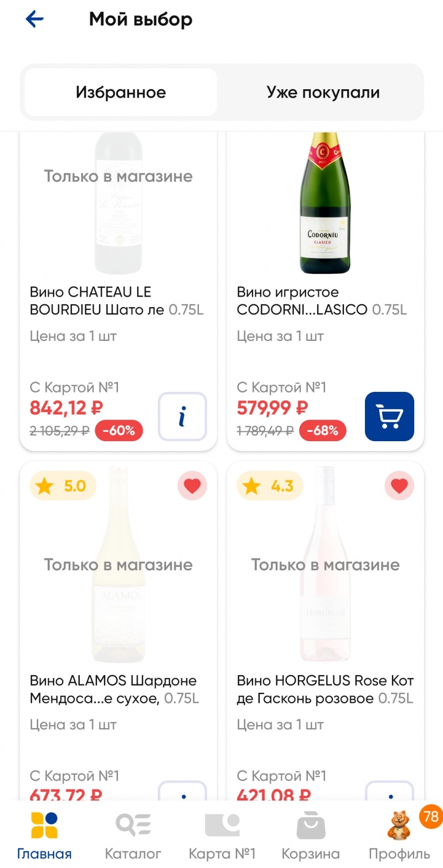Unfavorite the Horgelus Rose wine

point(399,487)
